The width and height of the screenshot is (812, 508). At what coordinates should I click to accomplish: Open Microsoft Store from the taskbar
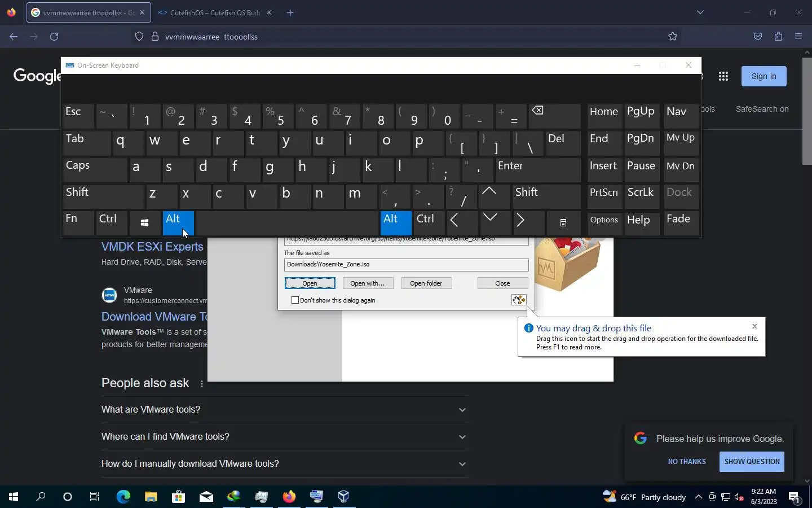click(178, 497)
